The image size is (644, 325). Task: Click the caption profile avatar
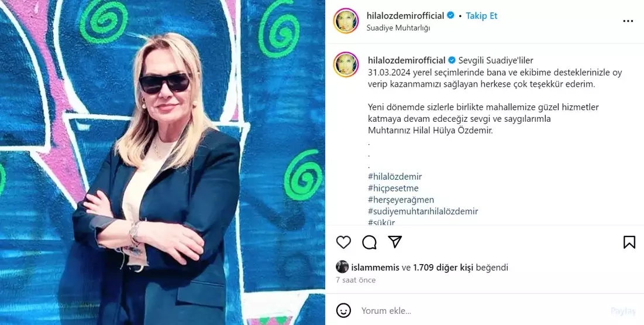click(346, 64)
